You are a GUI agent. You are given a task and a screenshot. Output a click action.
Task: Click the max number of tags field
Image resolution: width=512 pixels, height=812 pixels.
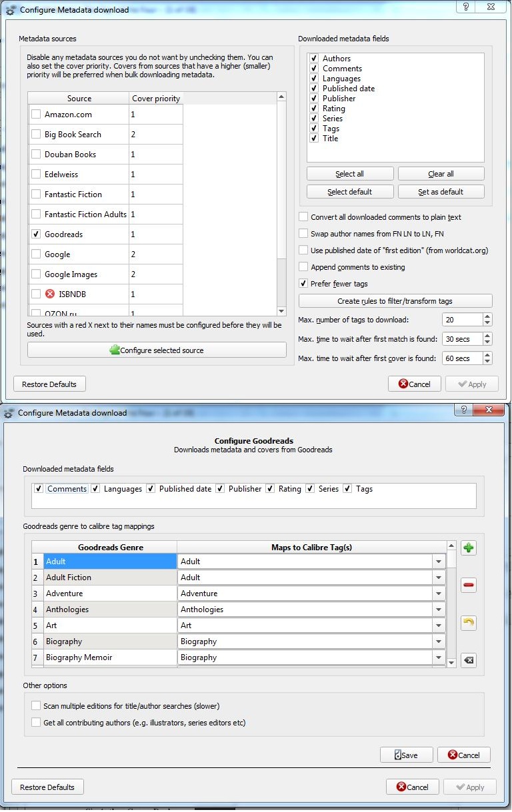point(462,320)
